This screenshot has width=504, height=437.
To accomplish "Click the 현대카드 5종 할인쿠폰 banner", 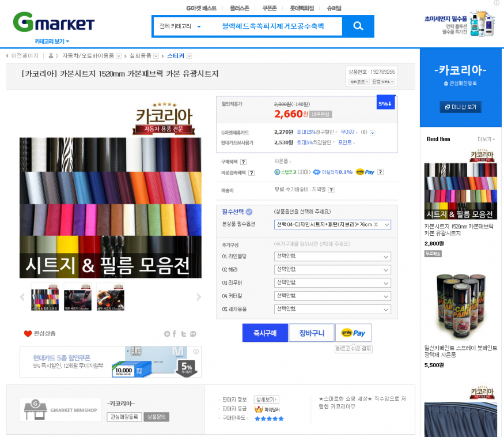I will (x=110, y=361).
